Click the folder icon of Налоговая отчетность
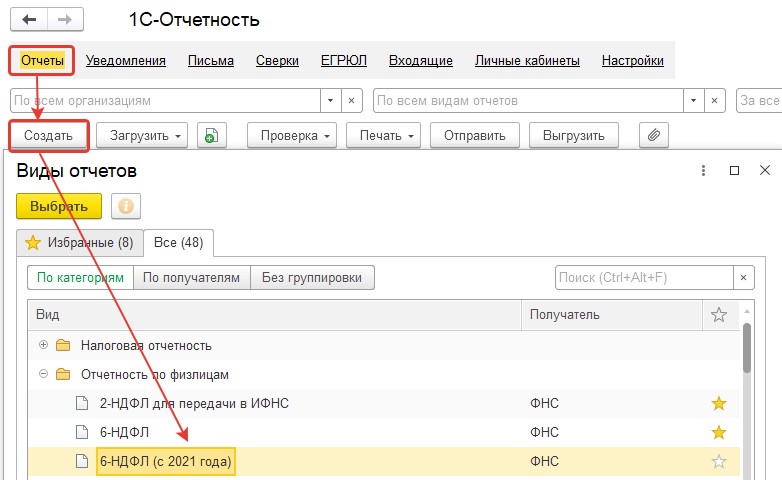 pos(63,345)
